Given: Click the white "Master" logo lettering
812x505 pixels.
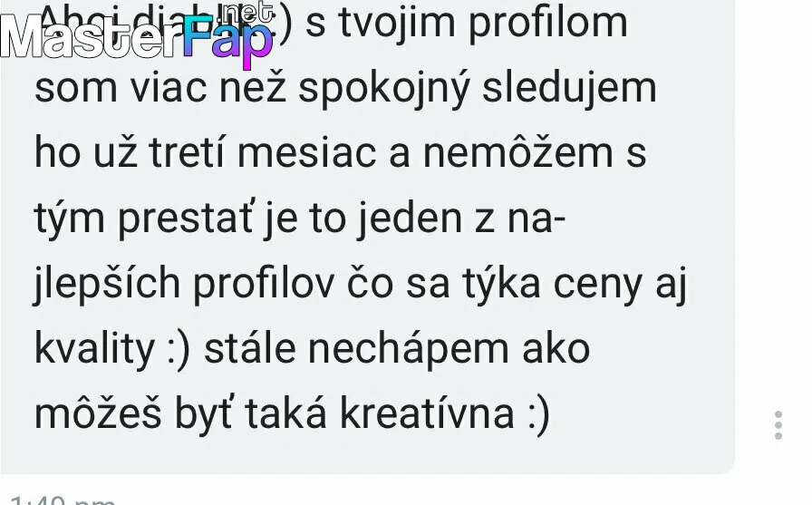Looking at the screenshot, I should (x=92, y=36).
